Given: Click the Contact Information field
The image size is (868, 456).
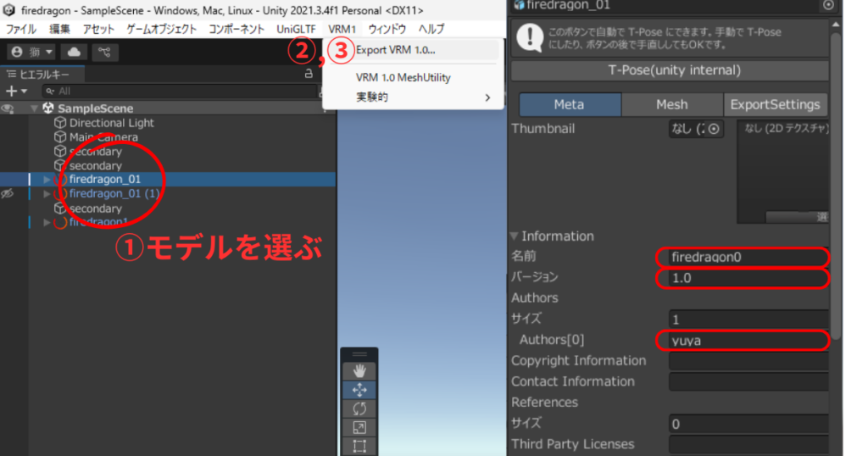Looking at the screenshot, I should tap(748, 382).
